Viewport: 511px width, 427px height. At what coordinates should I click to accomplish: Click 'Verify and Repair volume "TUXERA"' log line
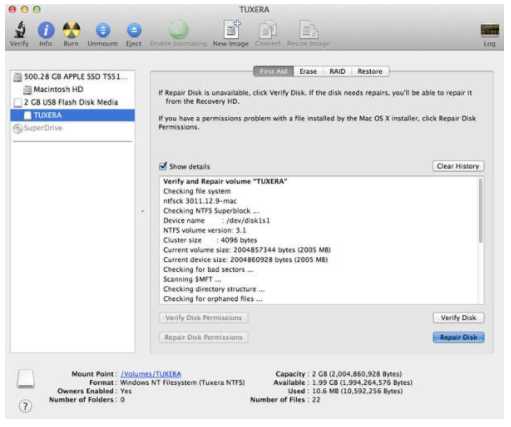[225, 181]
